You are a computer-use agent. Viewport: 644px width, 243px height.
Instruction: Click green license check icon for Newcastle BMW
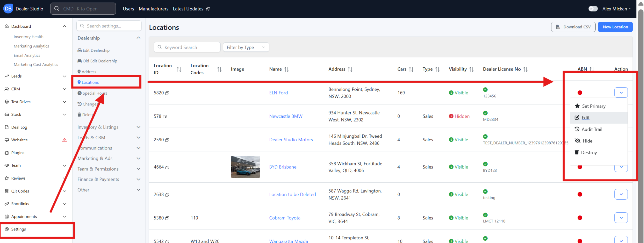[x=485, y=113]
